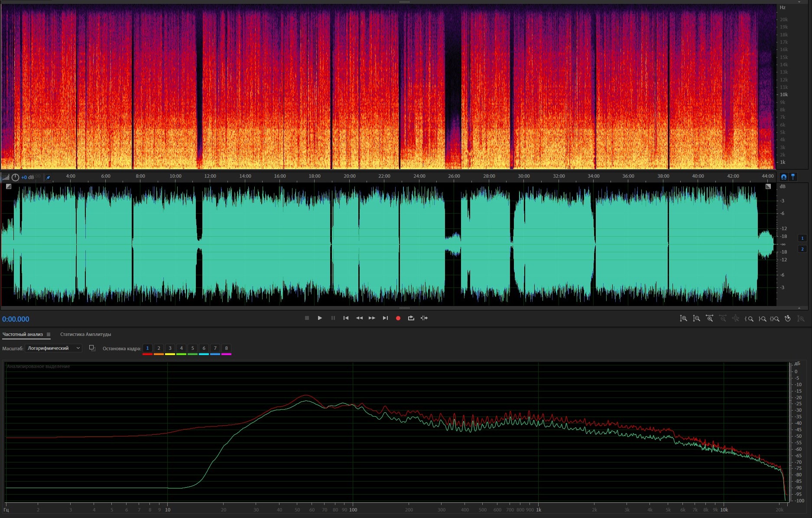Viewport: 812px width, 518px height.
Task: Set hold frame 5 (green)
Action: (192, 349)
